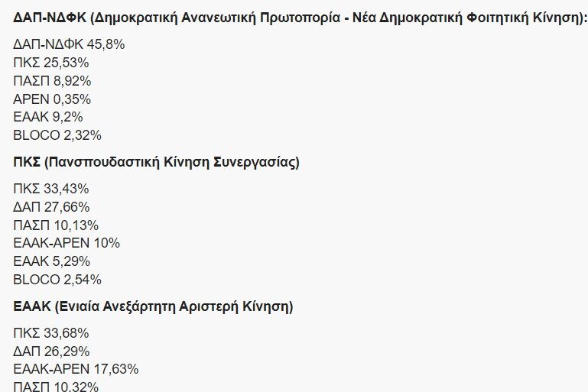This screenshot has width=588, height=392.
Task: Click the 'ΠΑΣΠ 10,32%' line at the bottom
Action: point(56,387)
